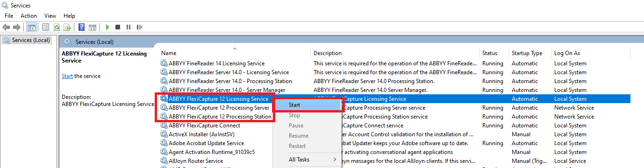Select ABBYY FlexiCapture 12 Licensing Service row
Viewport: 644px width, 168px height.
pyautogui.click(x=218, y=99)
